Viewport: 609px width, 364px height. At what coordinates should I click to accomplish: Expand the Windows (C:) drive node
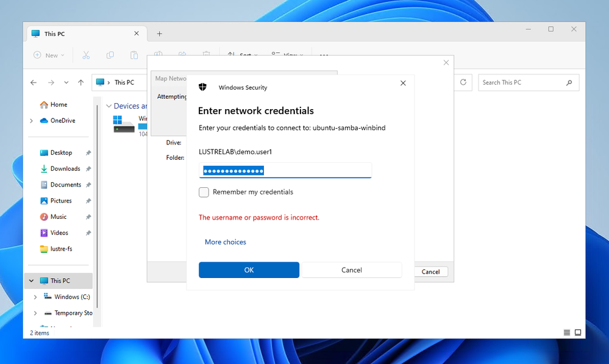pyautogui.click(x=35, y=297)
